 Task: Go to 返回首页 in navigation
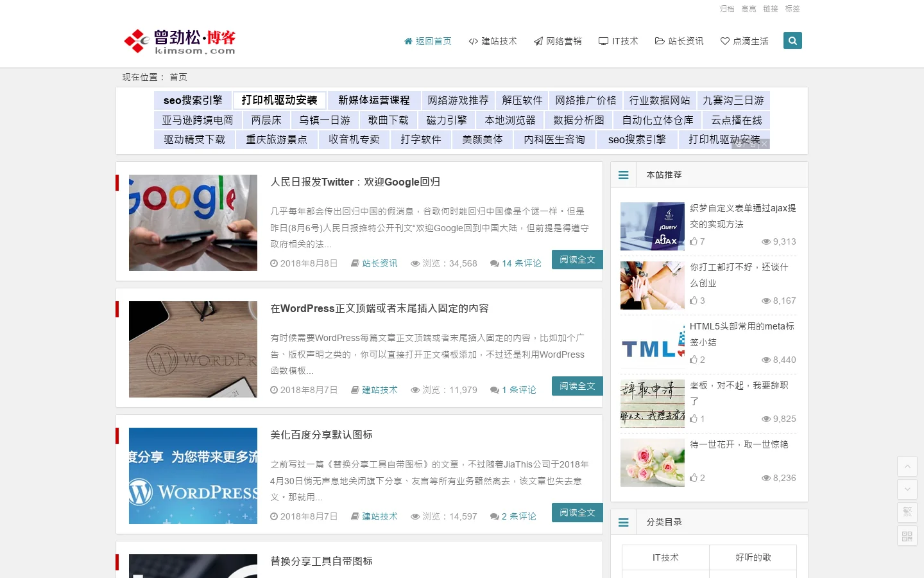point(427,41)
